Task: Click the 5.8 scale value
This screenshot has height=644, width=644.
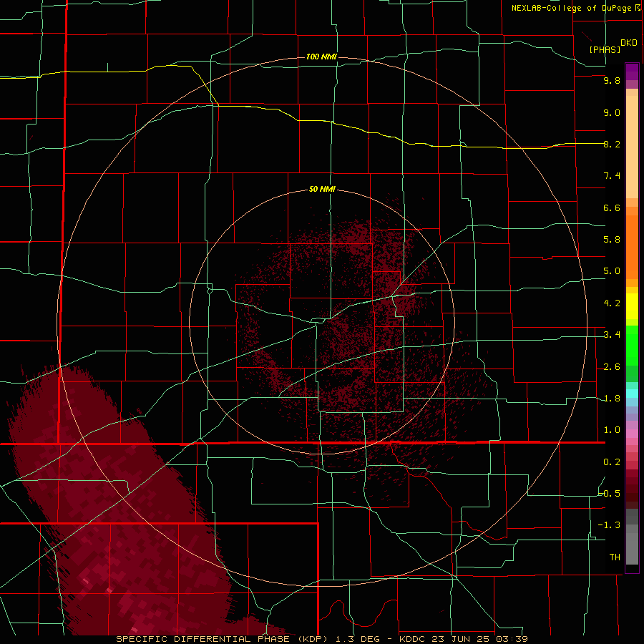Action: (612, 240)
